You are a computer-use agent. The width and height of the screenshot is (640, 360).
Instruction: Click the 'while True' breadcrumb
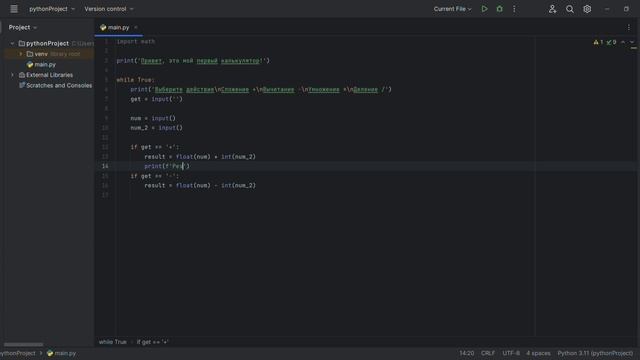coord(113,342)
